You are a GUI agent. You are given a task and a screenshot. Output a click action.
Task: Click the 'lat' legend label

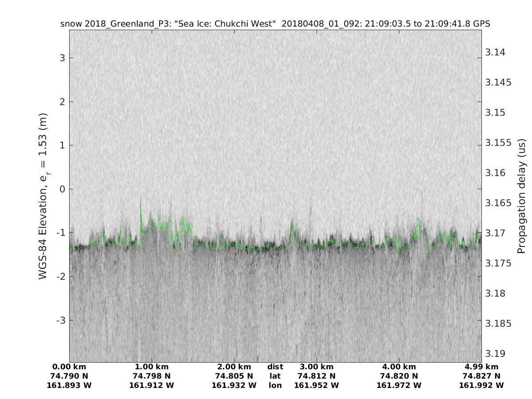(x=275, y=376)
